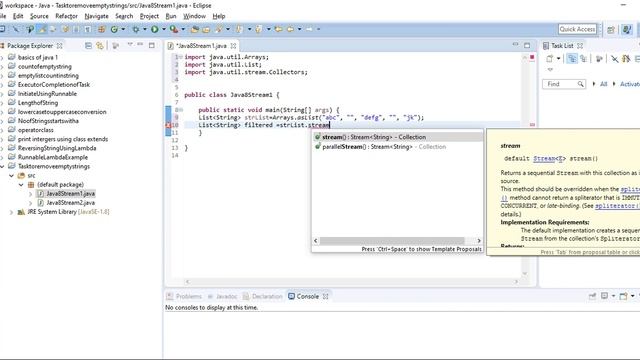Toggle the highlighted toolbar button near the left

tap(42, 29)
